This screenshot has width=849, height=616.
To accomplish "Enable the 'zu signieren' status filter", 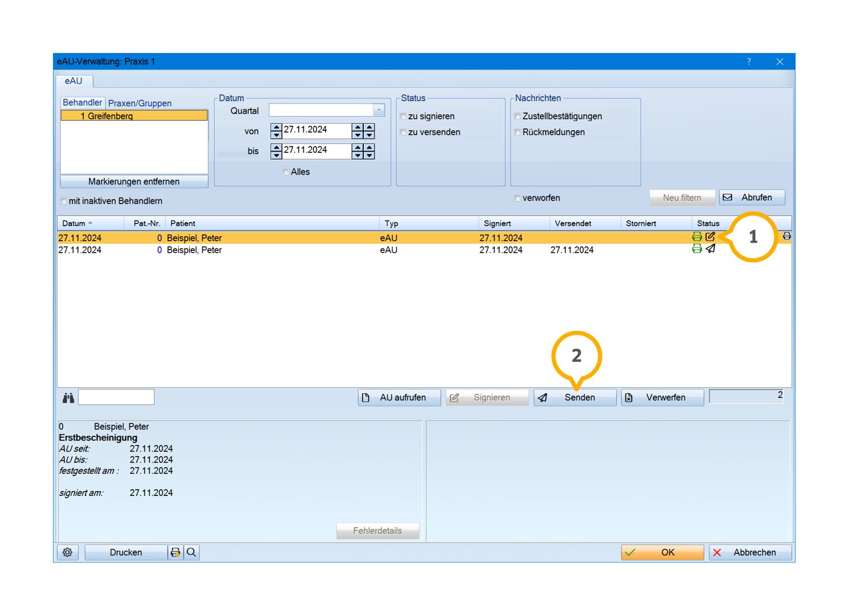I will pyautogui.click(x=403, y=116).
